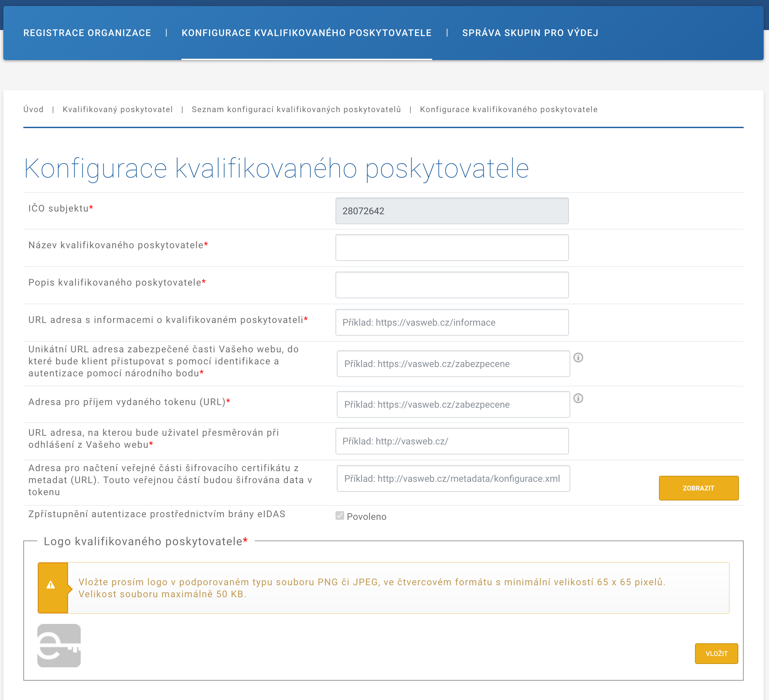The image size is (769, 700).
Task: Click URL adresa s informacemi field
Action: click(x=452, y=323)
